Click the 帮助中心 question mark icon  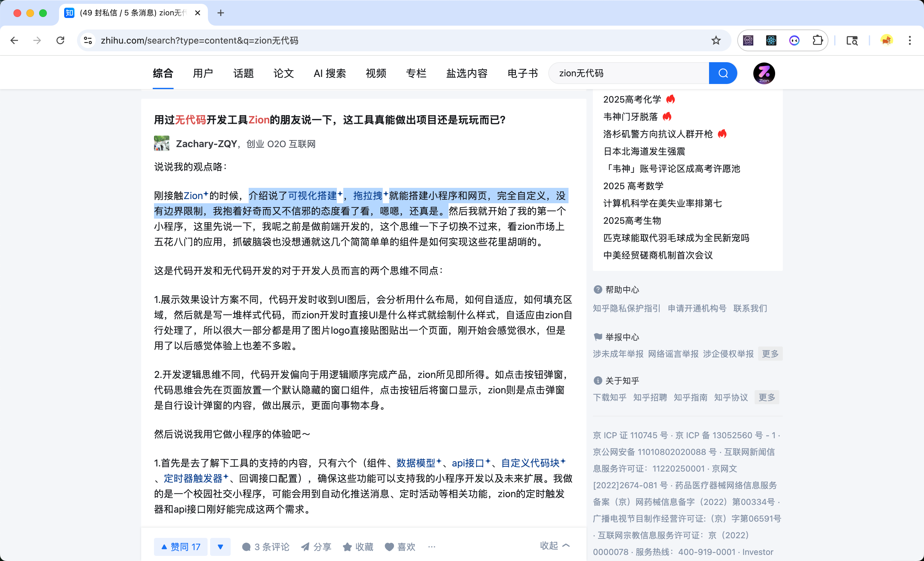click(x=598, y=290)
